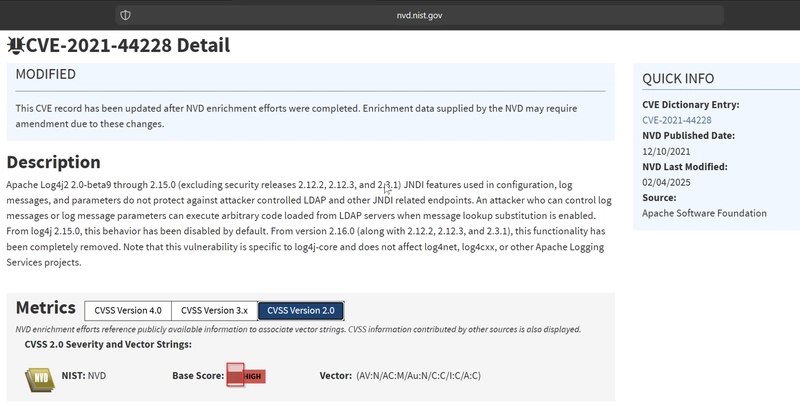This screenshot has width=800, height=402.
Task: Click the NIST: NVD label
Action: (x=84, y=376)
